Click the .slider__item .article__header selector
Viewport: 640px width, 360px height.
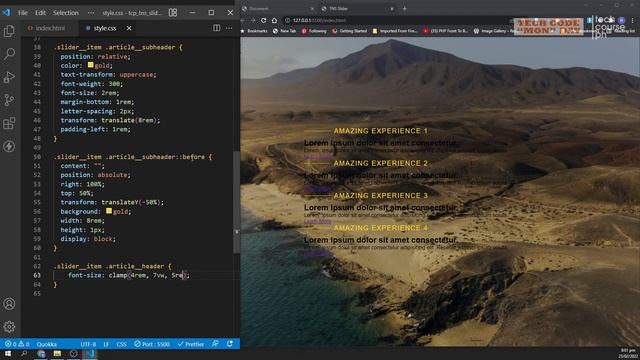[x=110, y=266]
